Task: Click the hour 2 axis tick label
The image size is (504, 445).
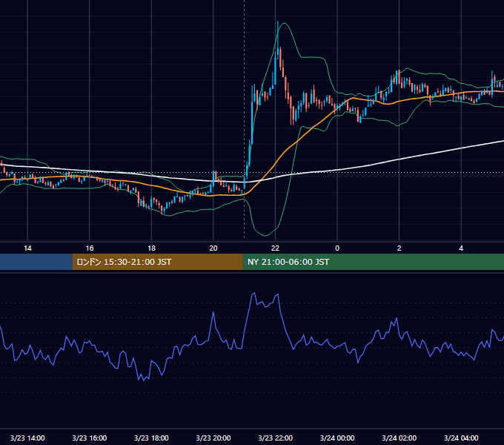Action: pyautogui.click(x=399, y=248)
